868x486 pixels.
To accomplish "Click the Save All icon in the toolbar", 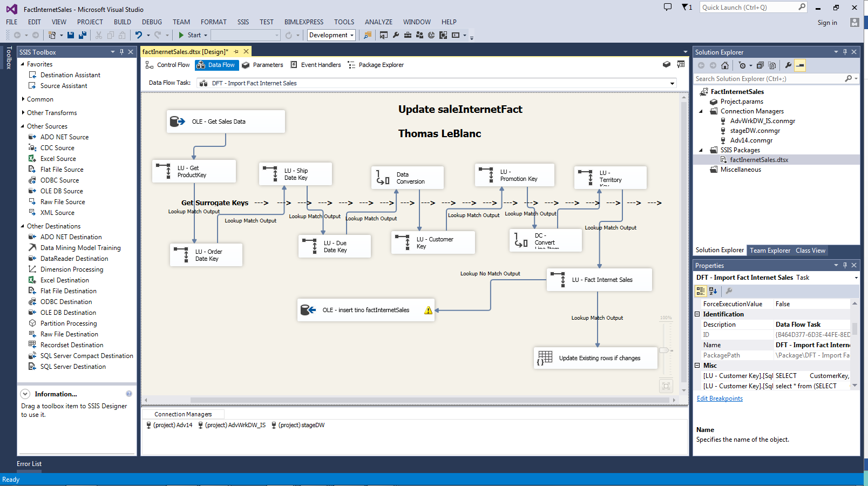I will pos(83,35).
